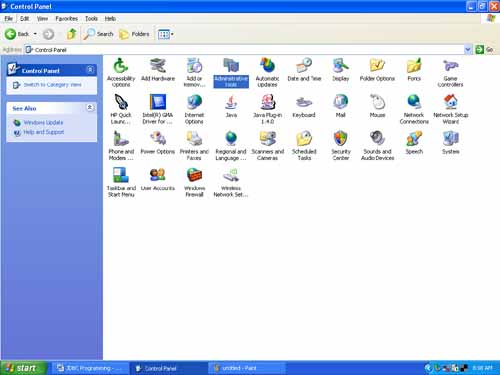Expand the Address bar dropdown arrow
This screenshot has width=500, height=375.
(468, 50)
